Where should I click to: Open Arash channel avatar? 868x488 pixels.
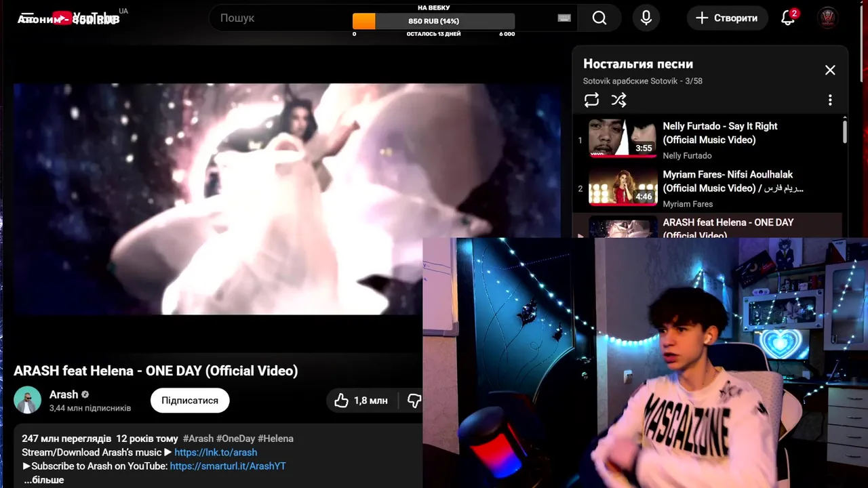tap(28, 401)
